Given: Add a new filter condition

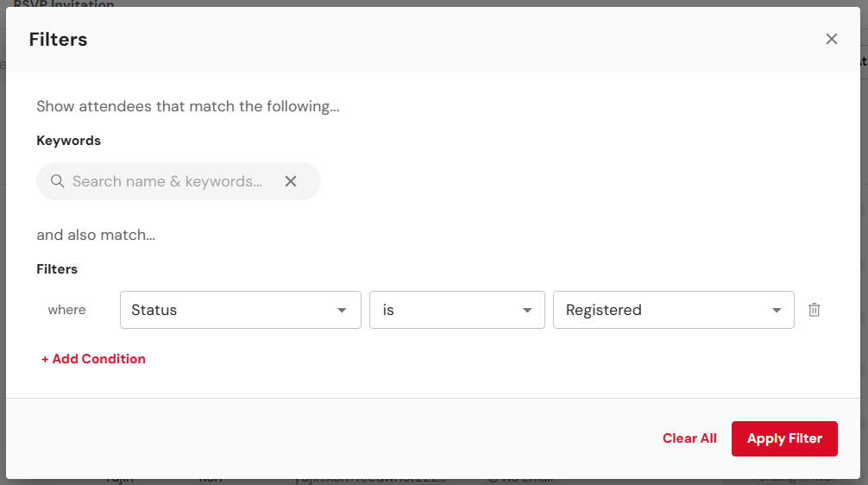Looking at the screenshot, I should point(93,359).
